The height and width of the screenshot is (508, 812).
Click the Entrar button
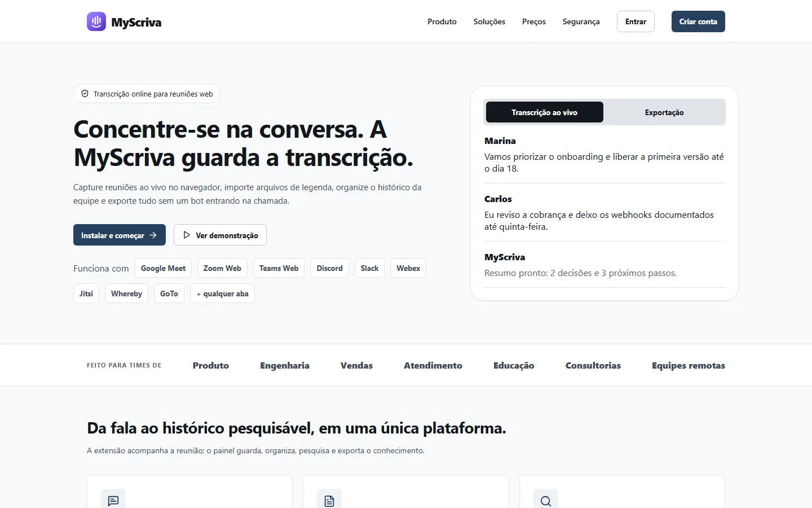[636, 21]
